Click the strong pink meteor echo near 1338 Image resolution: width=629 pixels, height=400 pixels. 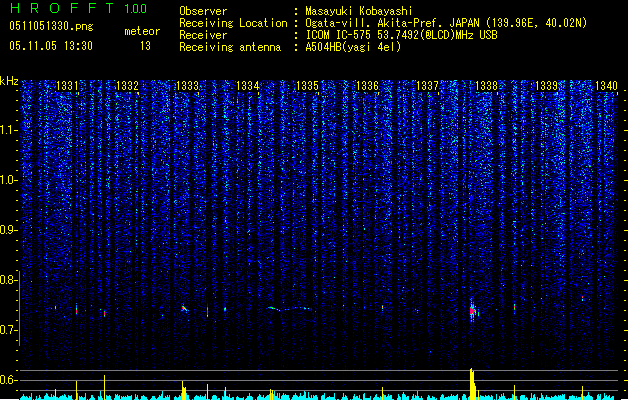coord(472,311)
